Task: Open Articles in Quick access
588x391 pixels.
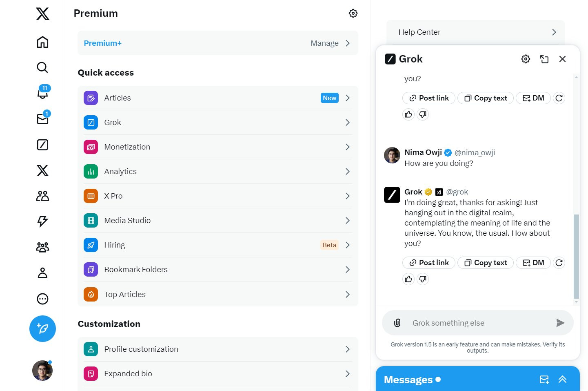Action: pyautogui.click(x=218, y=98)
